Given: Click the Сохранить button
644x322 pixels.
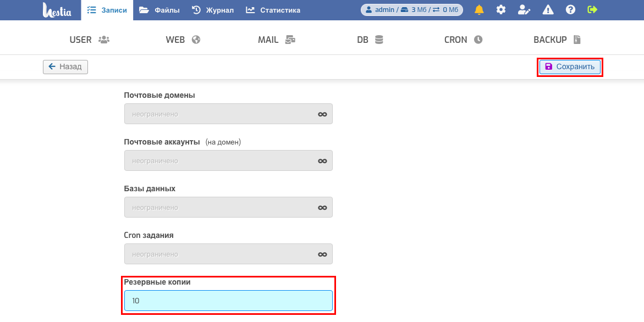Looking at the screenshot, I should click(x=570, y=67).
